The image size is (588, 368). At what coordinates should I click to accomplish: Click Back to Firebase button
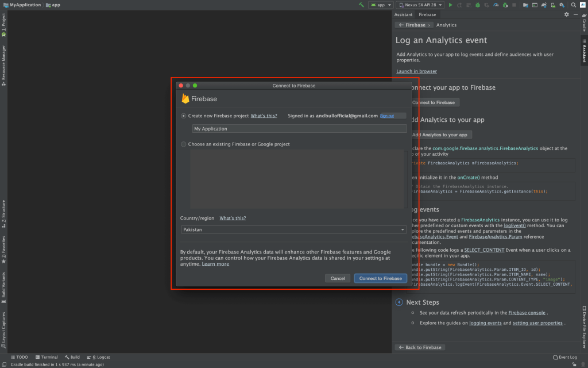click(x=420, y=347)
